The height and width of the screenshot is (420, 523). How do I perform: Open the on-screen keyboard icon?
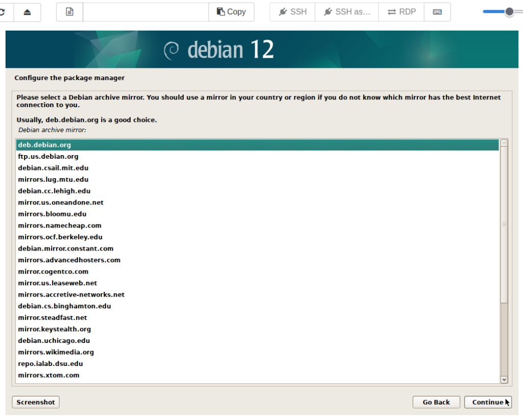437,12
